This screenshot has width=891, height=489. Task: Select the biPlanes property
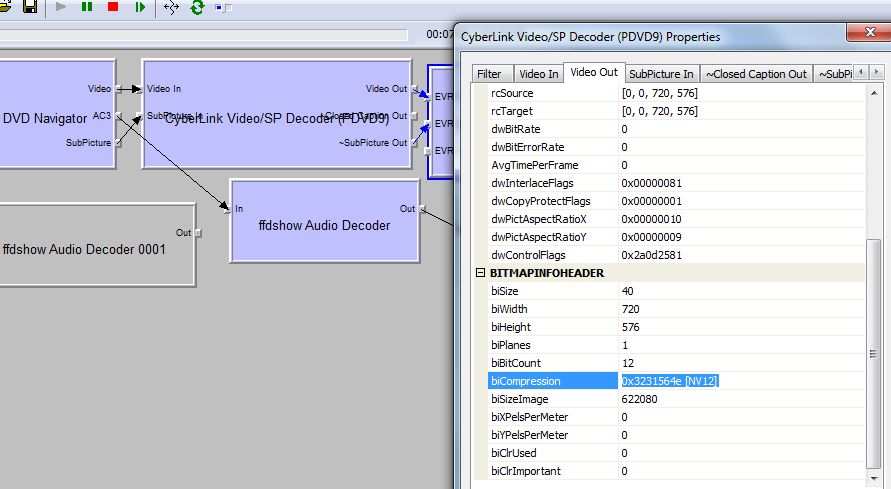676,345
